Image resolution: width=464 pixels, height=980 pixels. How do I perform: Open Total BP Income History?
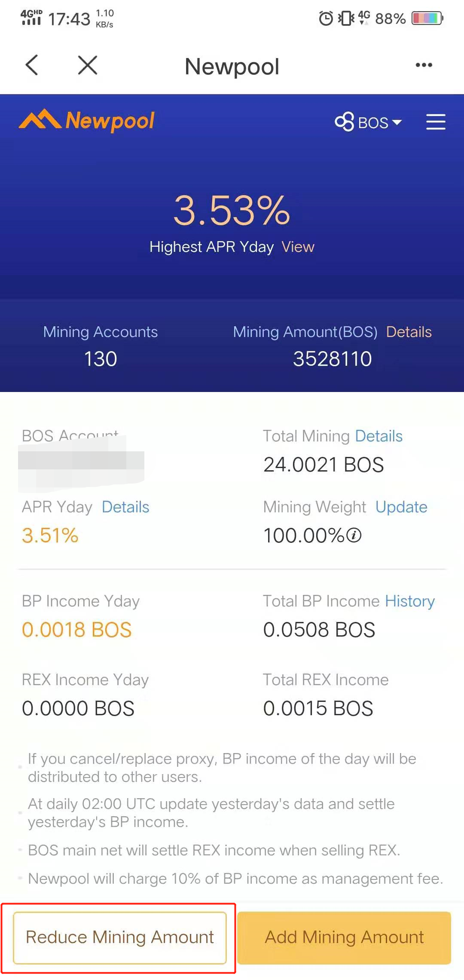click(x=410, y=601)
